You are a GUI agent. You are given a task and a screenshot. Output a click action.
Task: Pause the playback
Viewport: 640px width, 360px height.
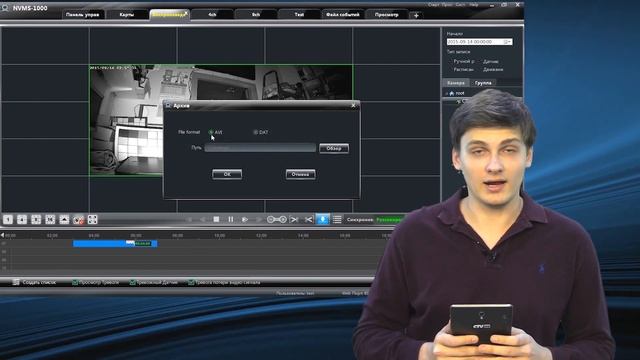coord(231,220)
